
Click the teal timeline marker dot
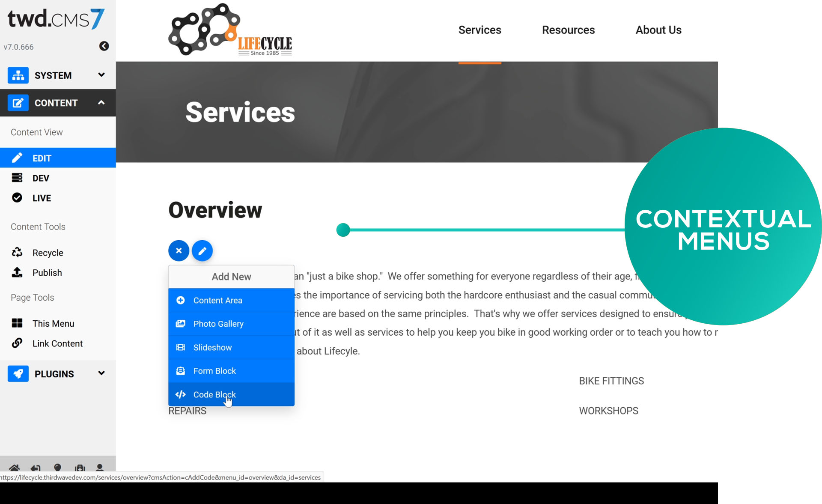click(343, 229)
